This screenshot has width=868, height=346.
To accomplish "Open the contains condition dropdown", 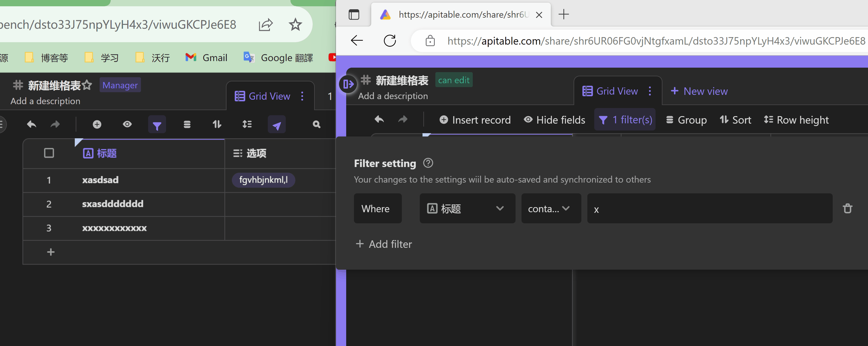I will point(551,208).
